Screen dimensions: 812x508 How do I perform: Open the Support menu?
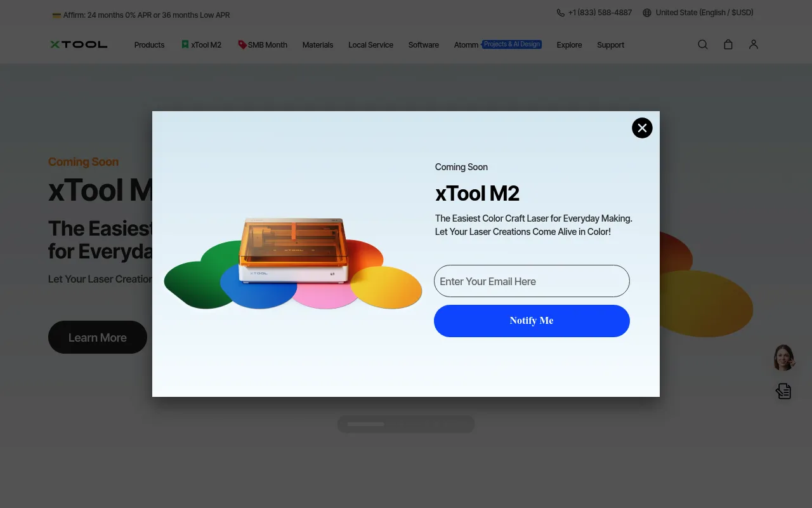pyautogui.click(x=610, y=45)
